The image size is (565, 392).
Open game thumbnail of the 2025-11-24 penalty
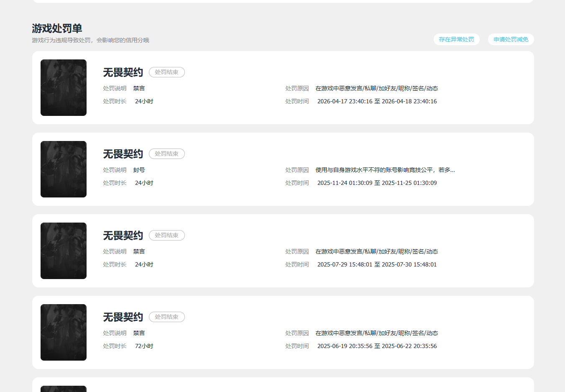(x=64, y=169)
